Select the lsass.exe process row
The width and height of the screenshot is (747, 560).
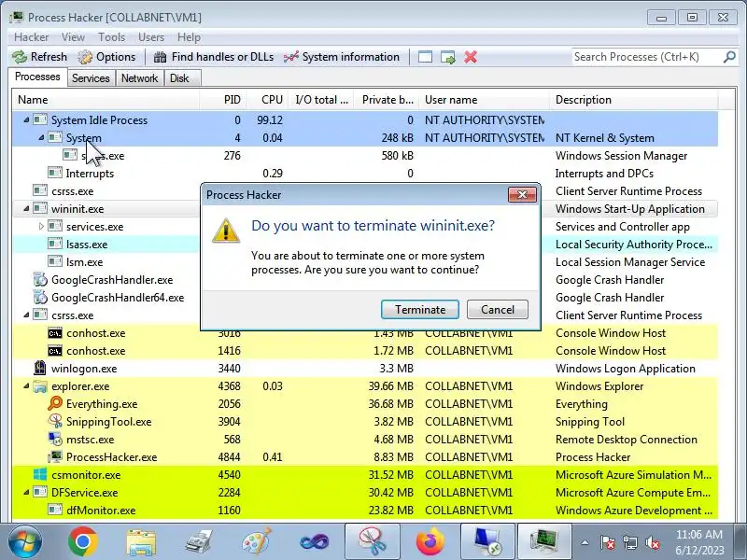(x=364, y=245)
